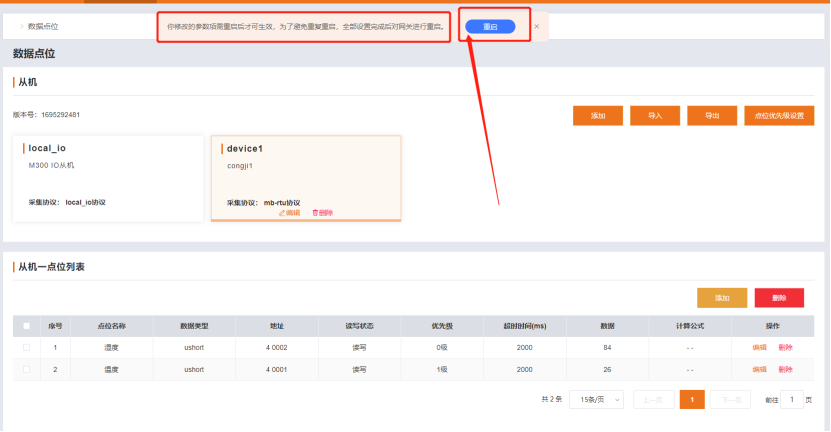Open the 15条/页 page size dropdown
Screen dimensions: 831x432
coord(596,399)
